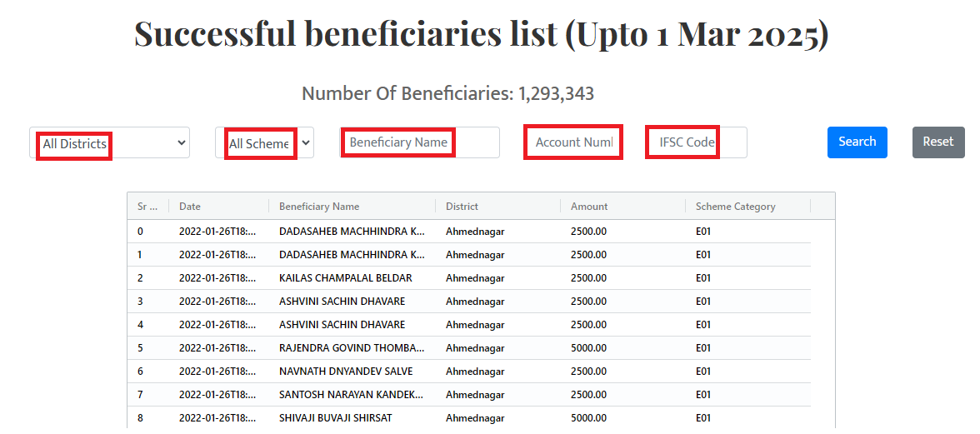Image resolution: width=980 pixels, height=434 pixels.
Task: Sort by the Date column header
Action: (x=218, y=206)
